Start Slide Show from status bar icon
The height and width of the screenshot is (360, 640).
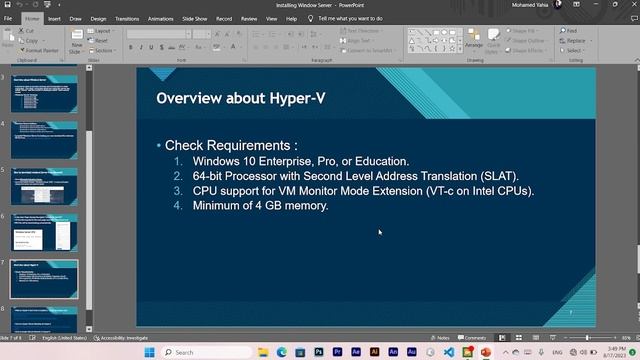click(552, 338)
